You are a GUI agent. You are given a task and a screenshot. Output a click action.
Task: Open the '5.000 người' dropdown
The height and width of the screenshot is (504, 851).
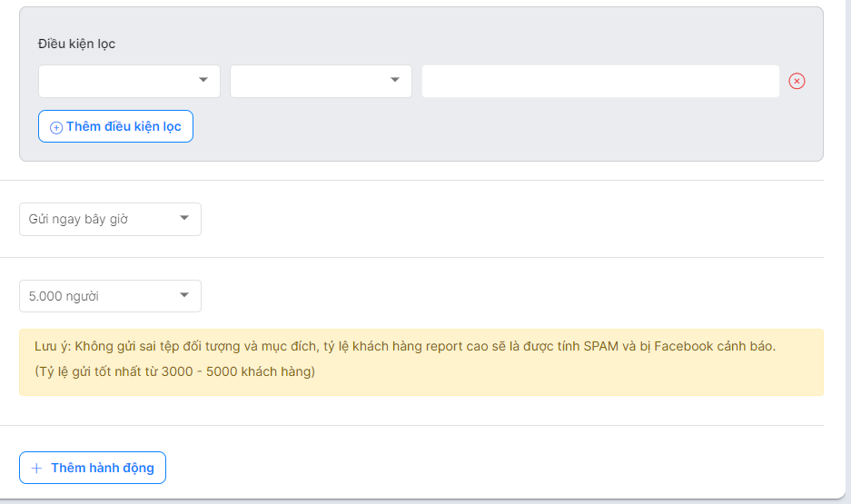click(x=110, y=296)
